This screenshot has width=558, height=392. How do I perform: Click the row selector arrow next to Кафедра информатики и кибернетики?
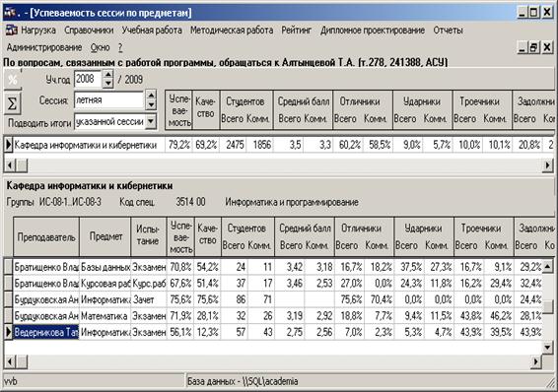click(9, 145)
